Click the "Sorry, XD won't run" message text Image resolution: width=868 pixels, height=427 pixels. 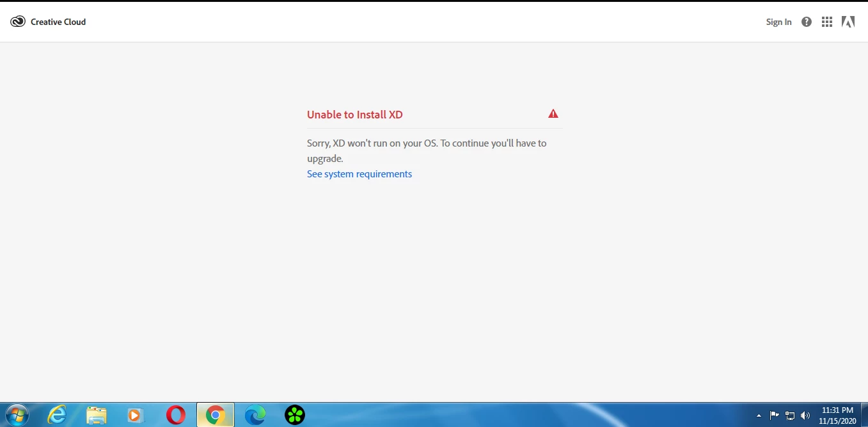tap(427, 150)
